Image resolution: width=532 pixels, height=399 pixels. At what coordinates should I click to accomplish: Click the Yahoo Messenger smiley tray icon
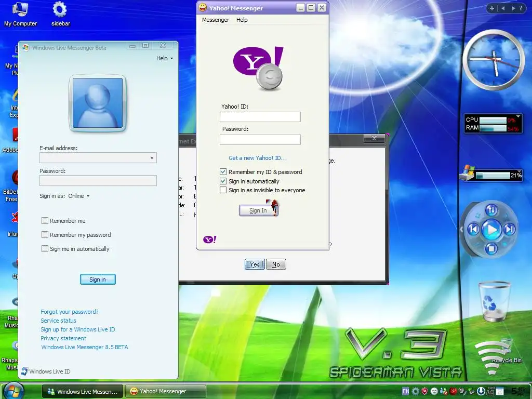click(x=434, y=391)
